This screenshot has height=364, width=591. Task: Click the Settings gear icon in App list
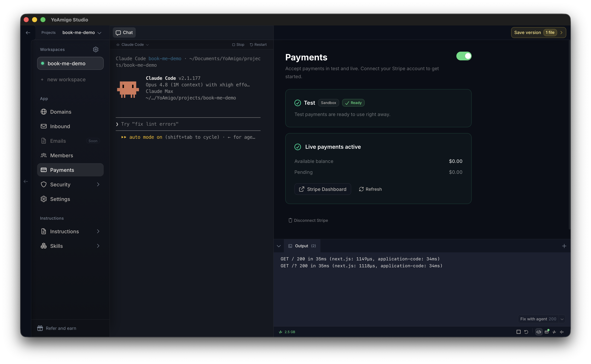point(44,199)
